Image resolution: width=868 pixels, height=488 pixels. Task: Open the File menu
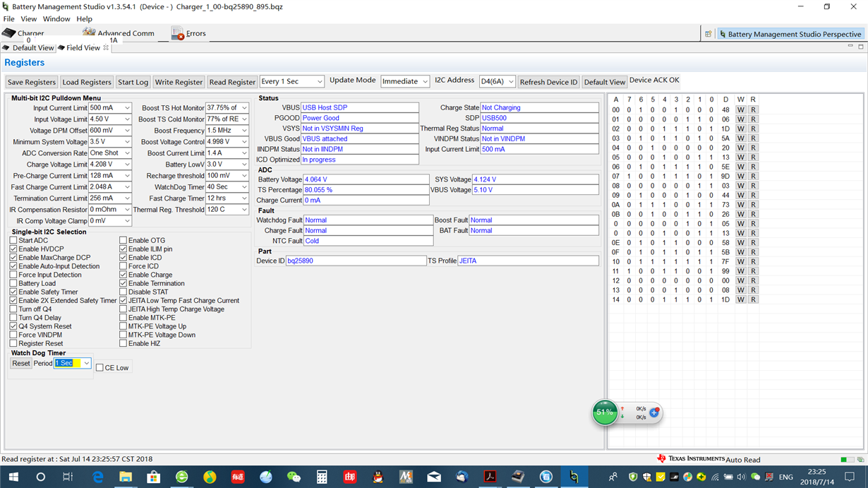click(x=9, y=19)
